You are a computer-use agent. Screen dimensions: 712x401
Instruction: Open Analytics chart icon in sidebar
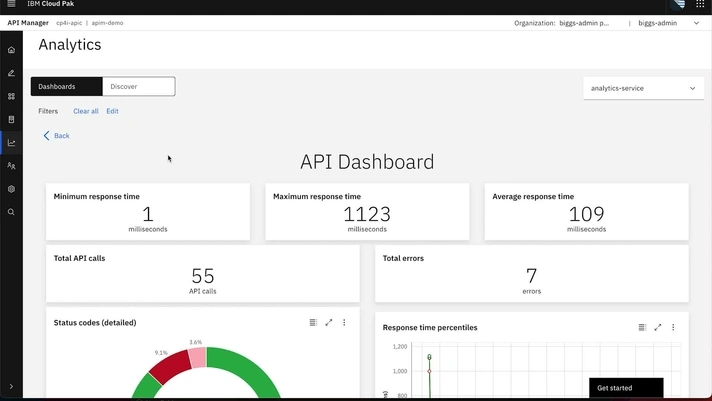pos(11,143)
